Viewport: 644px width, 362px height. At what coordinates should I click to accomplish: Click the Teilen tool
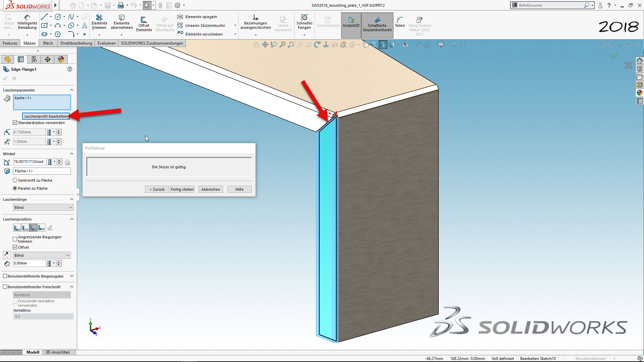[399, 22]
